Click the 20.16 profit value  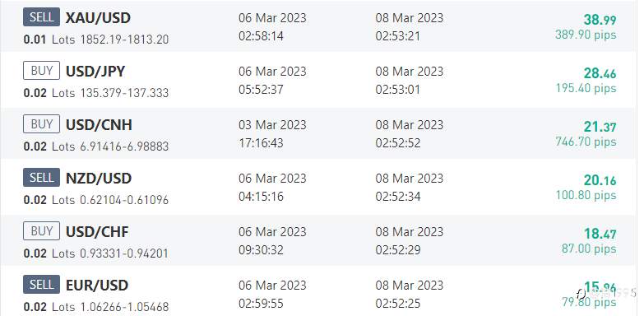pos(600,180)
